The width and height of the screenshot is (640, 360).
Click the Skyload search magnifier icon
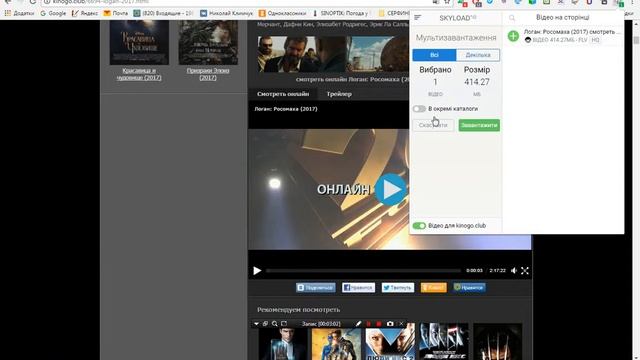click(x=512, y=18)
